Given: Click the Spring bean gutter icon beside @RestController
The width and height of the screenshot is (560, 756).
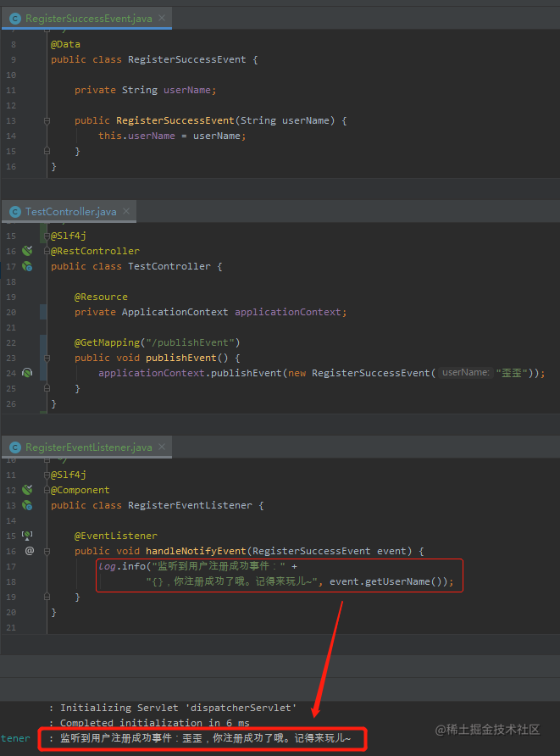Looking at the screenshot, I should tap(27, 251).
